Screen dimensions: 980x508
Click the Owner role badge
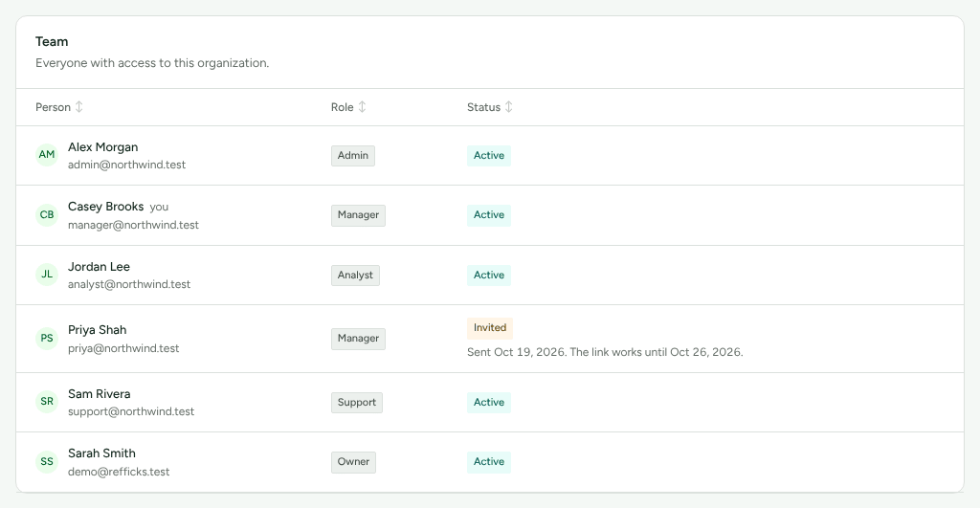tap(354, 462)
